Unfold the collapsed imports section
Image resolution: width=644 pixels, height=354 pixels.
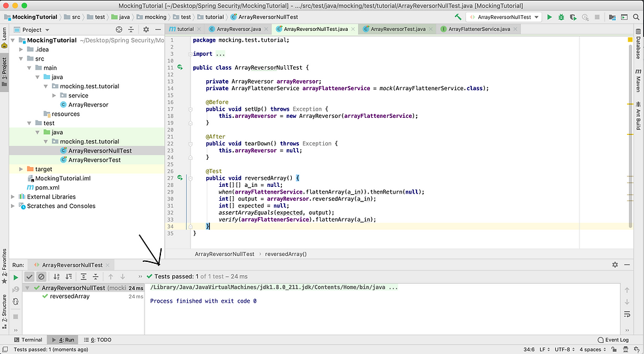tap(191, 54)
